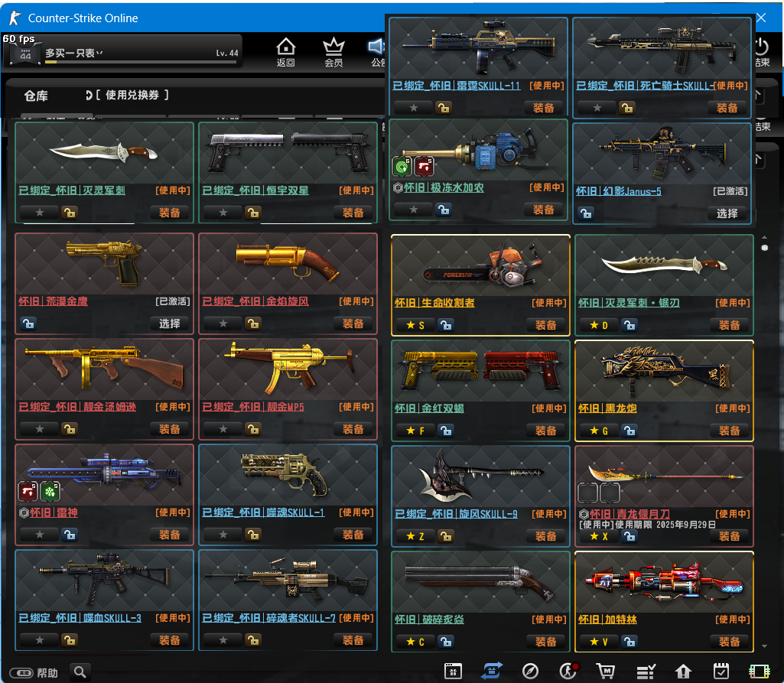Click the red gun part icon on 极冻水加农
784x683 pixels.
tap(424, 166)
